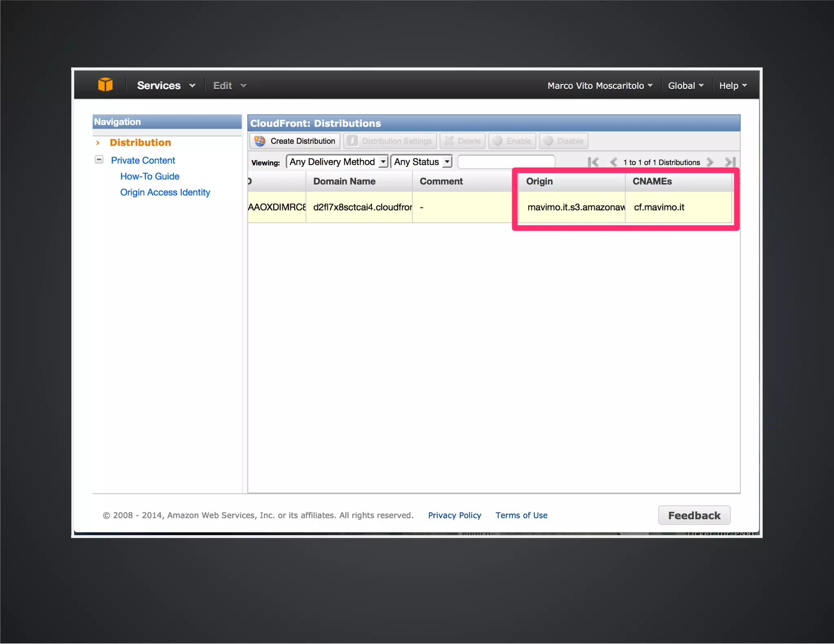834x644 pixels.
Task: Open the Origin Access Identity link
Action: pyautogui.click(x=165, y=192)
